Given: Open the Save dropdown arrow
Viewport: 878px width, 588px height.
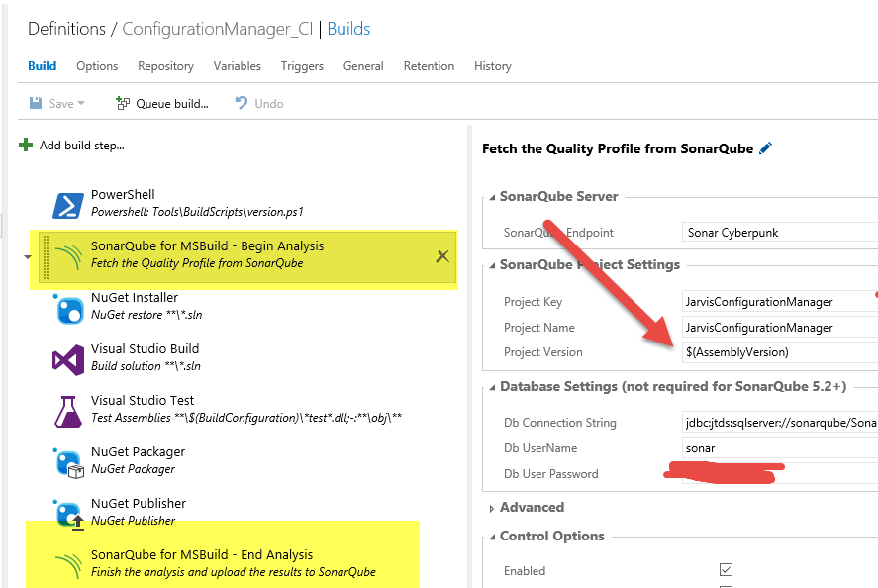Looking at the screenshot, I should click(x=81, y=103).
